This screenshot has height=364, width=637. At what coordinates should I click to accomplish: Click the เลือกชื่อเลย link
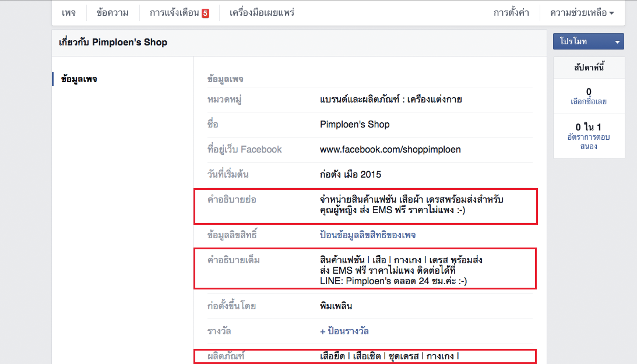point(589,101)
